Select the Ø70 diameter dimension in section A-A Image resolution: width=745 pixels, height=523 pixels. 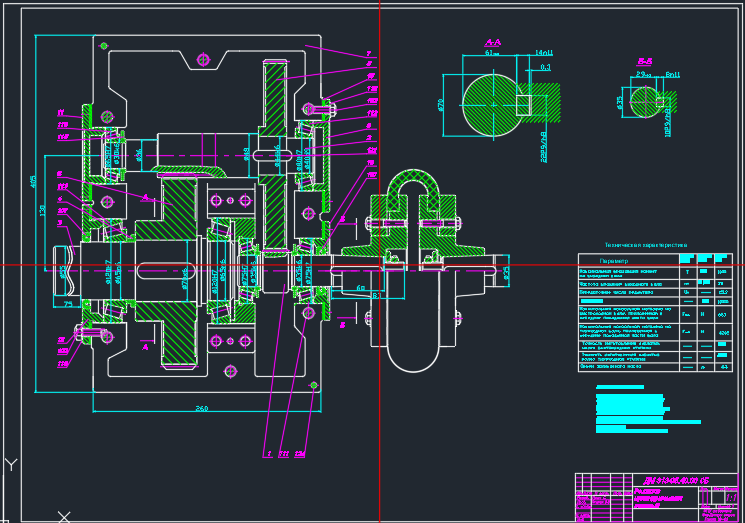442,104
